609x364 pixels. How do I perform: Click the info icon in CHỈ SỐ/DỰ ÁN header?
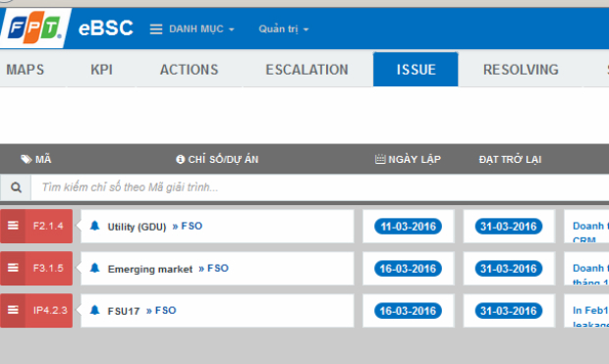pyautogui.click(x=180, y=160)
